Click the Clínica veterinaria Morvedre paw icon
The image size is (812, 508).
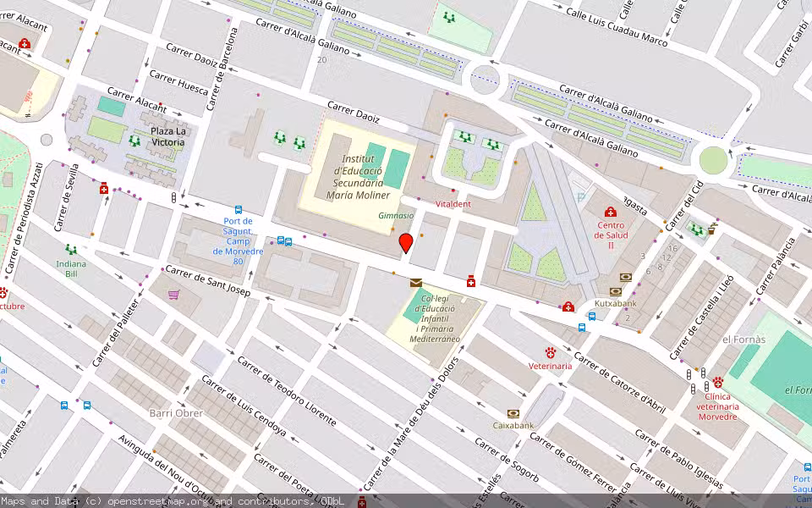718,382
